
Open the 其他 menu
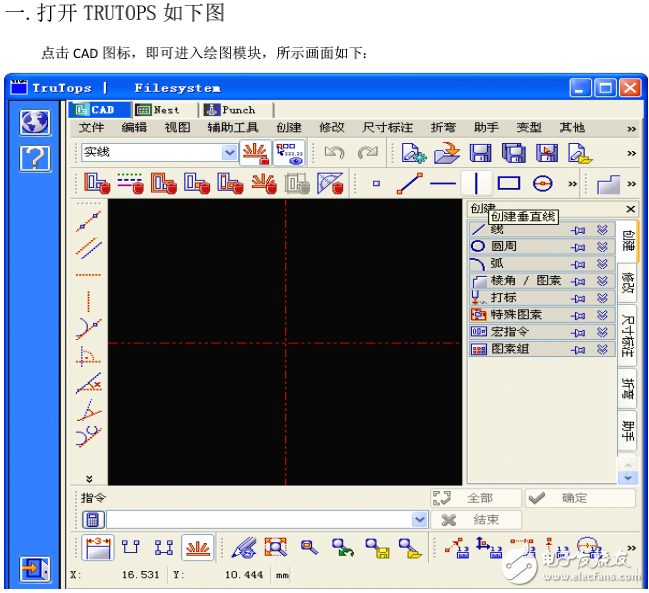click(572, 127)
